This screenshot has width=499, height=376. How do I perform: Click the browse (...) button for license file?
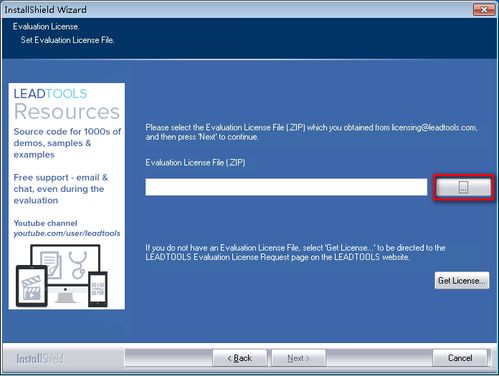click(x=463, y=187)
